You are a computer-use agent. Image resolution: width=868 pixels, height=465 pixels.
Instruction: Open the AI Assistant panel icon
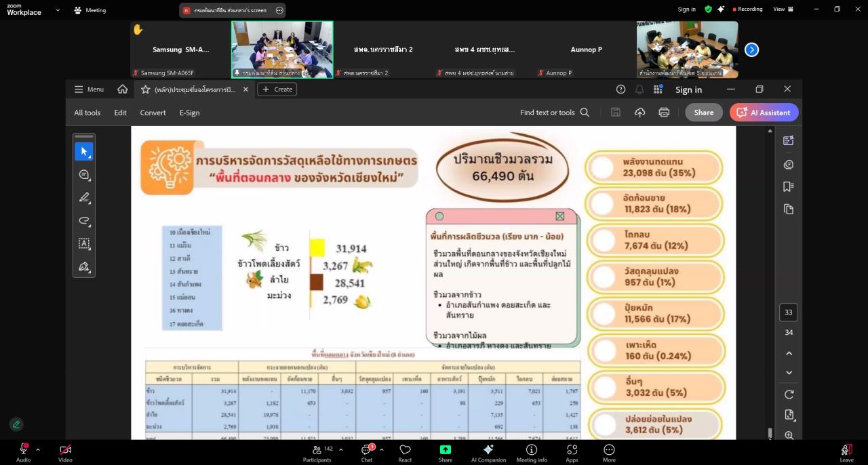(x=788, y=140)
